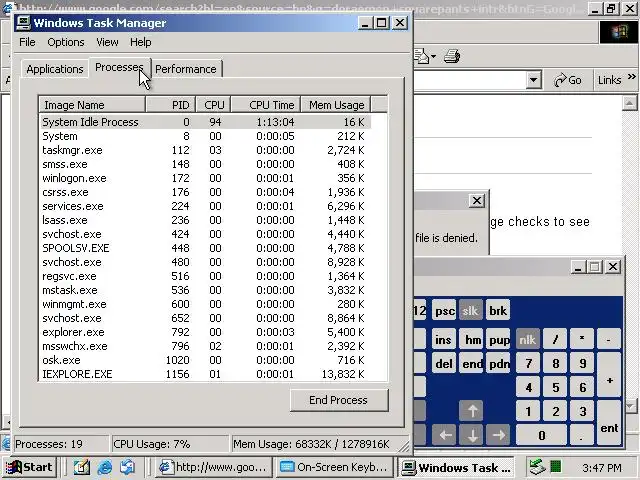Expand the Internet Explorer address bar dropdown
Screen dimensions: 640x480
533,80
